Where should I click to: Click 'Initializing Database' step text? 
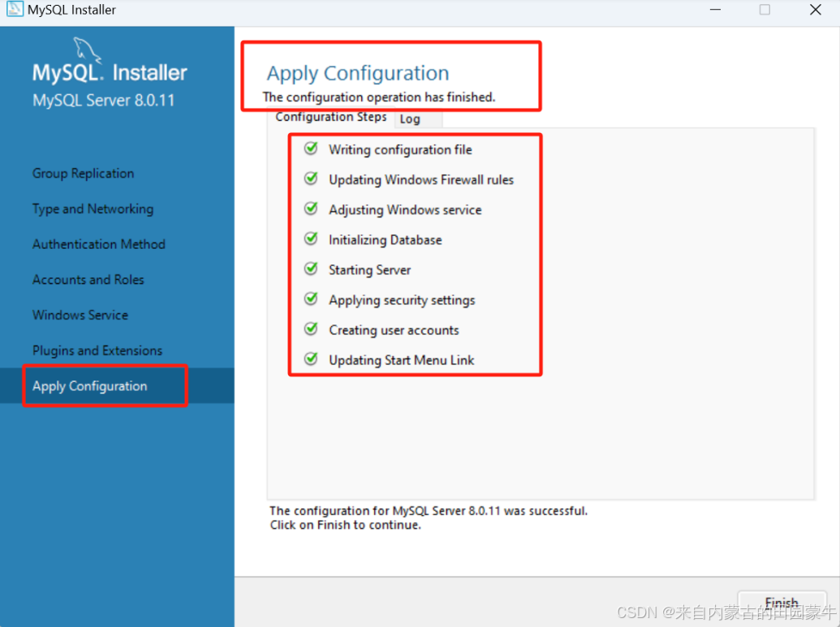[386, 240]
